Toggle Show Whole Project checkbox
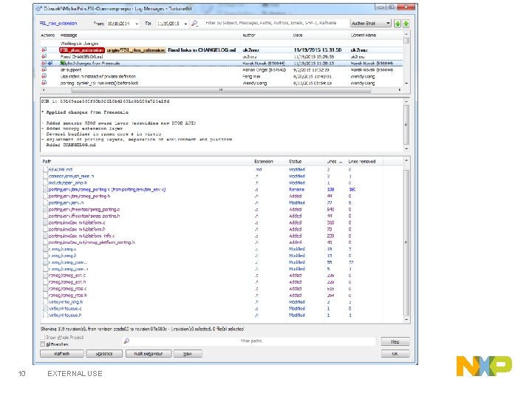This screenshot has height=399, width=532. pos(42,337)
